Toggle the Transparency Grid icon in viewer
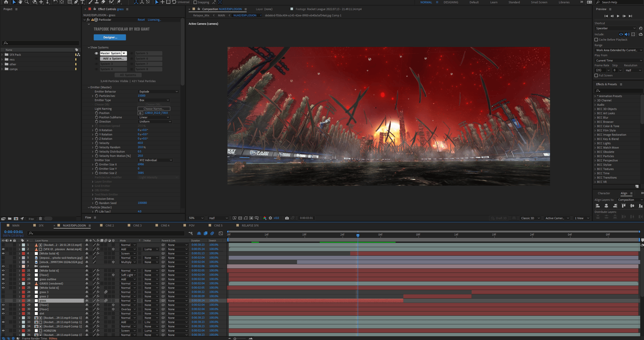The width and height of the screenshot is (644, 340). [240, 218]
